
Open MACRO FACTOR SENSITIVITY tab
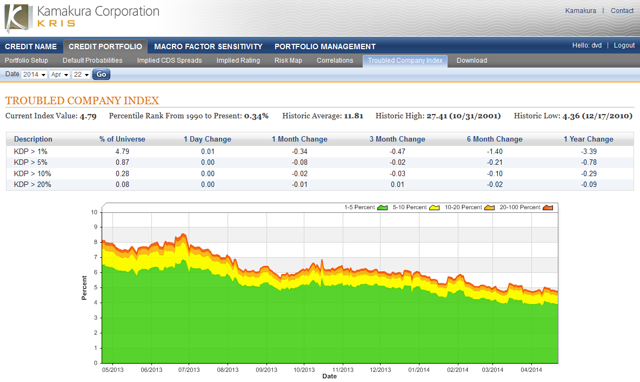click(x=208, y=47)
